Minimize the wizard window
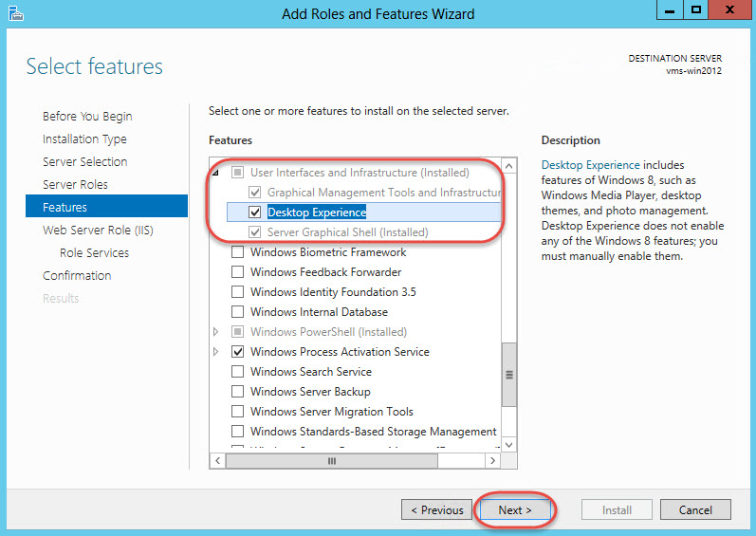 click(670, 10)
